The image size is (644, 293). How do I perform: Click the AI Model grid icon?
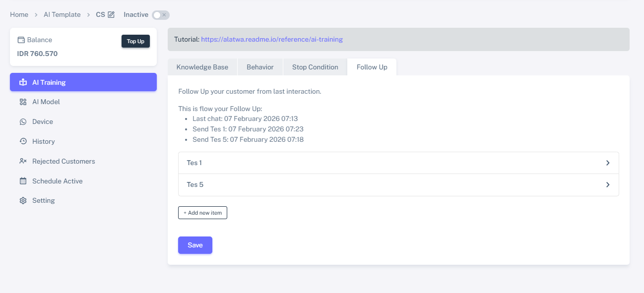[23, 102]
